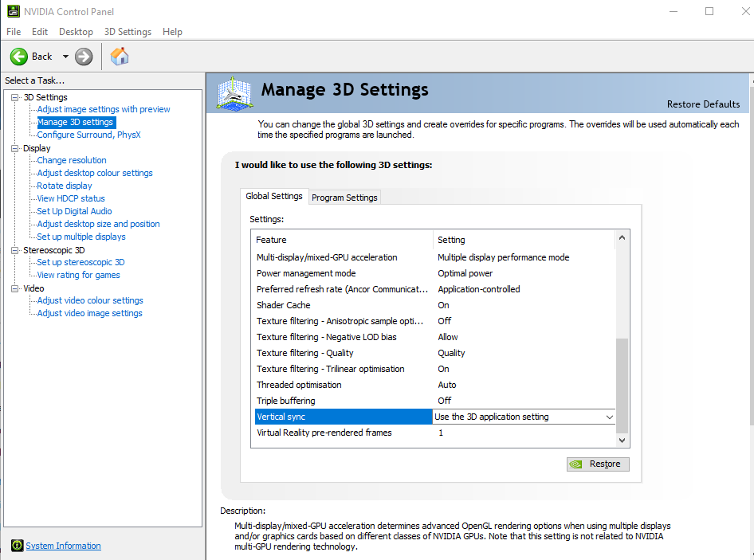This screenshot has height=560, width=754.
Task: Switch to the Program Settings tab
Action: point(344,198)
